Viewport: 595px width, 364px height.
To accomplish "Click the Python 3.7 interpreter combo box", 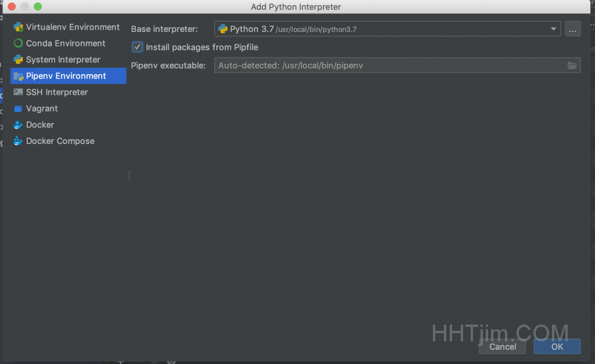I will click(388, 29).
